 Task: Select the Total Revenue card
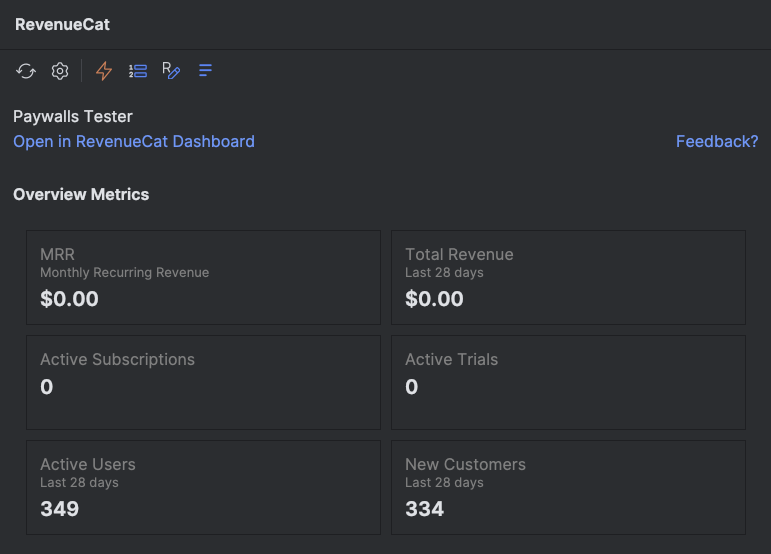pos(568,277)
